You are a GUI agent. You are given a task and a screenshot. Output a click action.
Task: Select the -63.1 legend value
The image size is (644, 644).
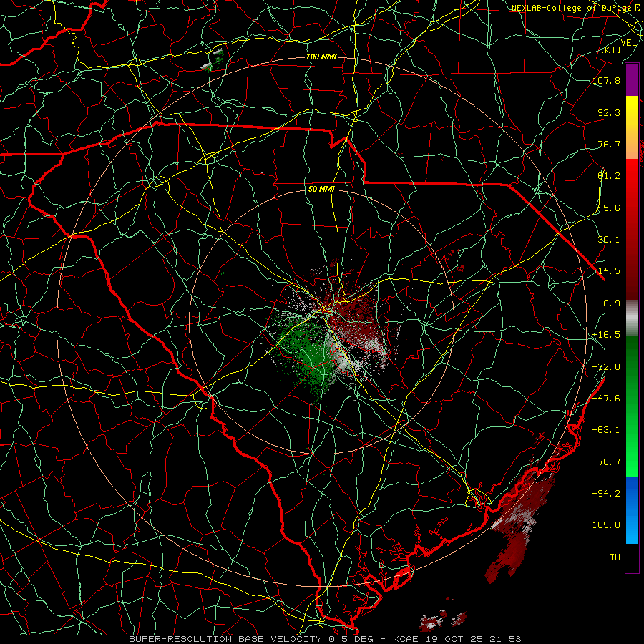pos(606,430)
